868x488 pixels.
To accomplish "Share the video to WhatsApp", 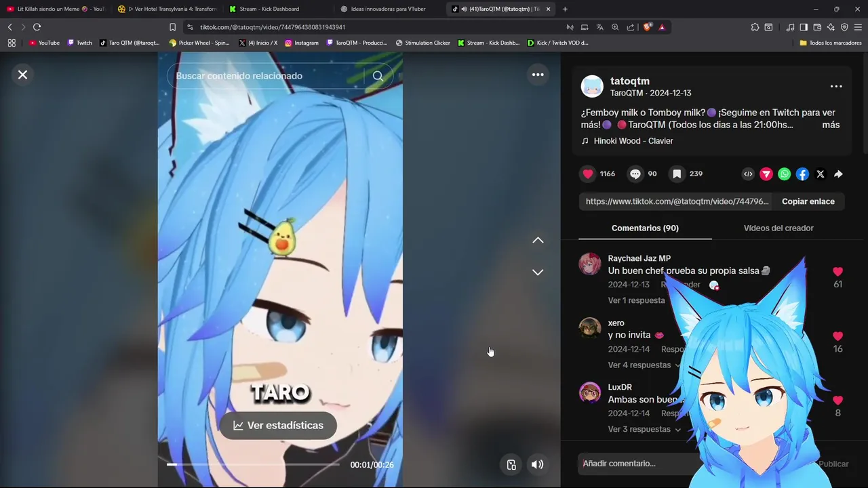I will point(785,174).
